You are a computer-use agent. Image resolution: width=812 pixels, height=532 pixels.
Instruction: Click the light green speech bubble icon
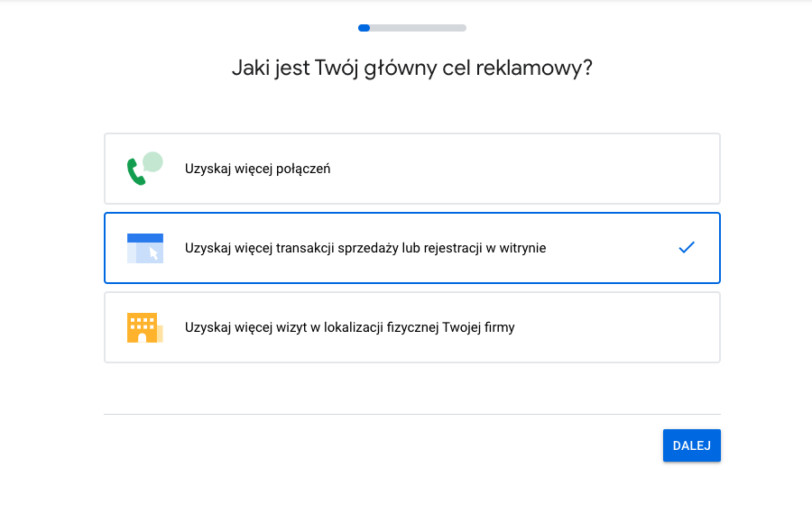152,162
